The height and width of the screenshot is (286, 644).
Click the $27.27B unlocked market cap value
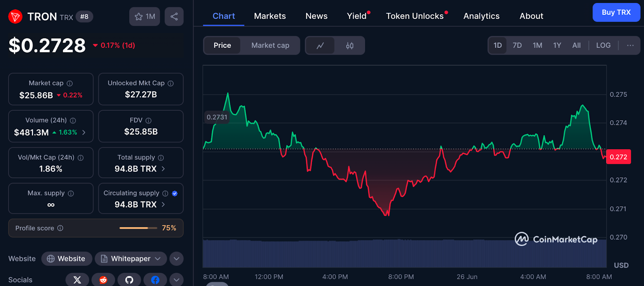pos(141,95)
